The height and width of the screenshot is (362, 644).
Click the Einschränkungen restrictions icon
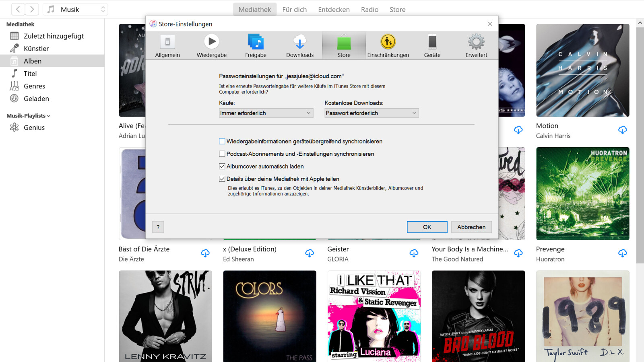[388, 45]
